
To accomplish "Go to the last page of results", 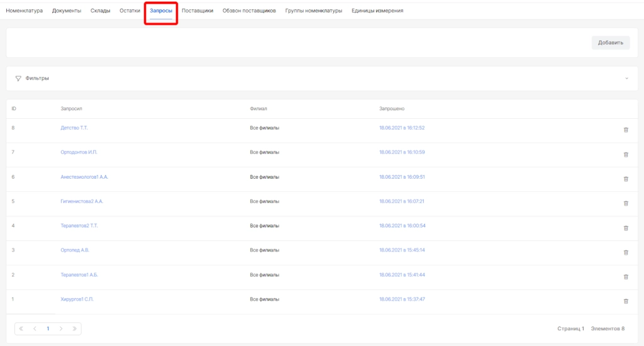I will [74, 328].
